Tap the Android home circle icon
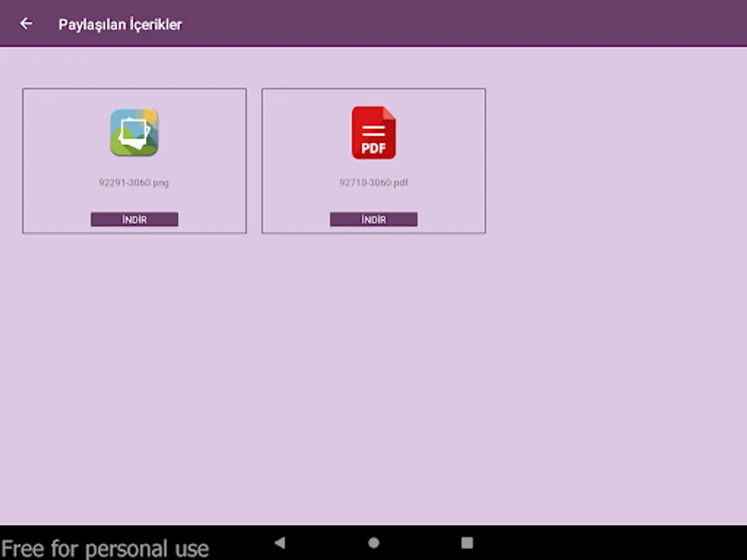747x560 pixels. (x=374, y=543)
